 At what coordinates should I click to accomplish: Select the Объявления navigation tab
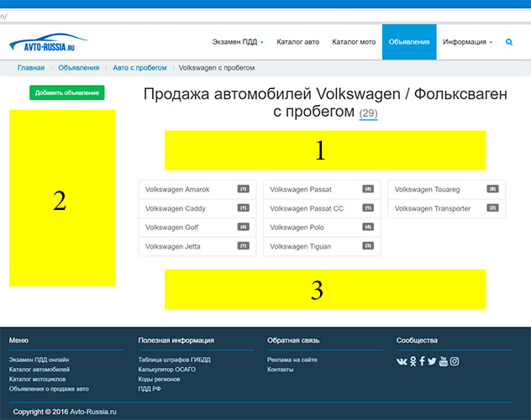pos(409,42)
